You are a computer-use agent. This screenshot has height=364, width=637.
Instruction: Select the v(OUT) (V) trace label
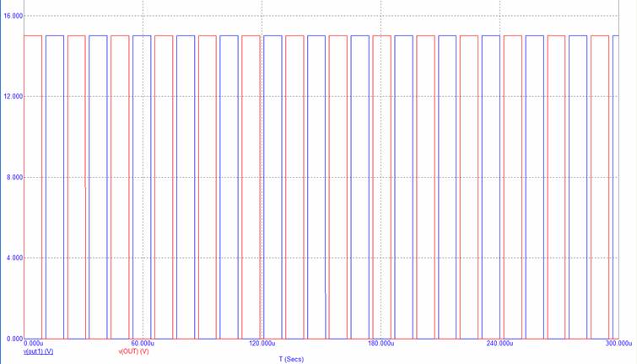(x=133, y=351)
